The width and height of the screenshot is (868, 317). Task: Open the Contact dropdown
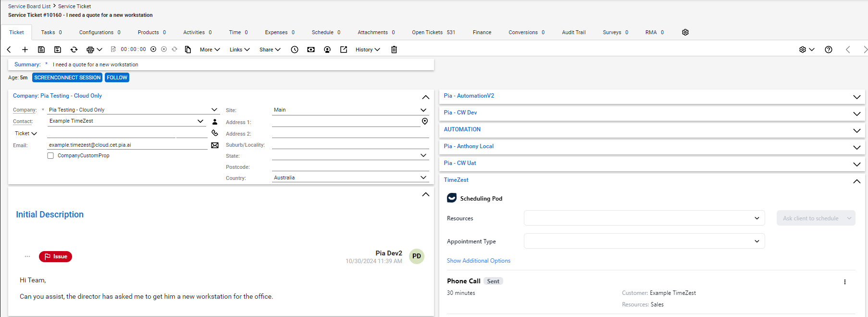point(200,121)
